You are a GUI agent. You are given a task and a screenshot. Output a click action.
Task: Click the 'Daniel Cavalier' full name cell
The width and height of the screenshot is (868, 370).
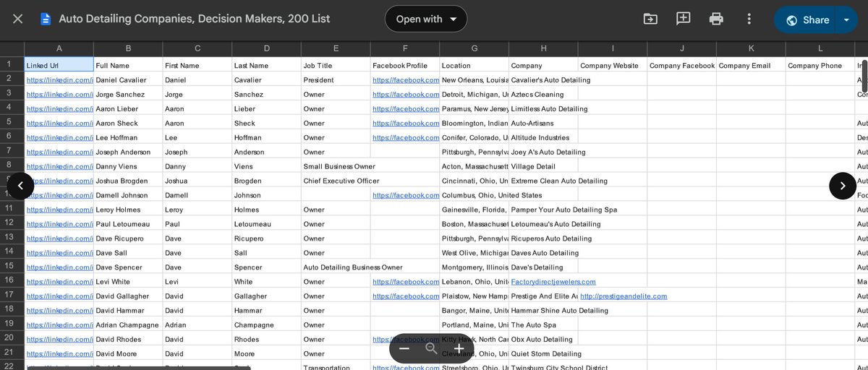[128, 79]
